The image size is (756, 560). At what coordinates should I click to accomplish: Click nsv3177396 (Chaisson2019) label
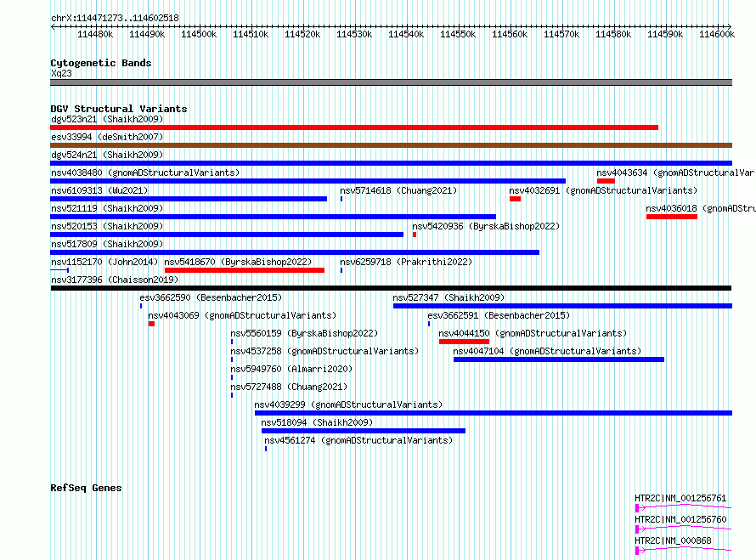coord(115,280)
